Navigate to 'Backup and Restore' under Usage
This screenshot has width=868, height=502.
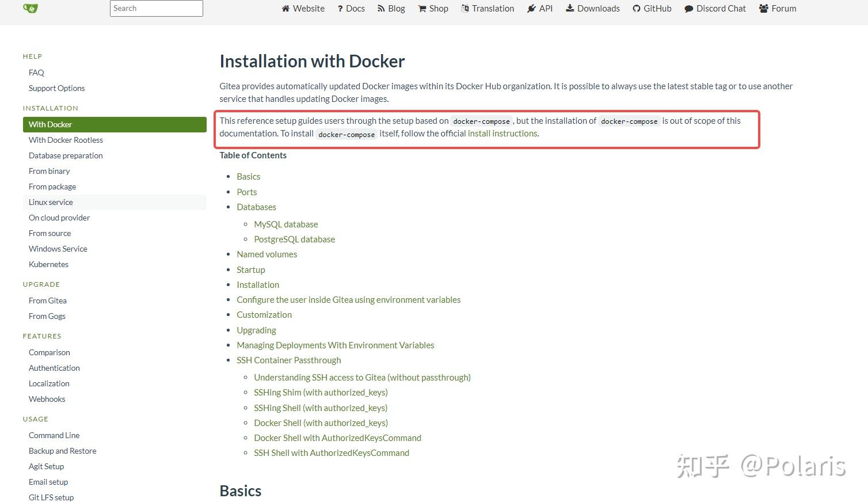(x=62, y=451)
